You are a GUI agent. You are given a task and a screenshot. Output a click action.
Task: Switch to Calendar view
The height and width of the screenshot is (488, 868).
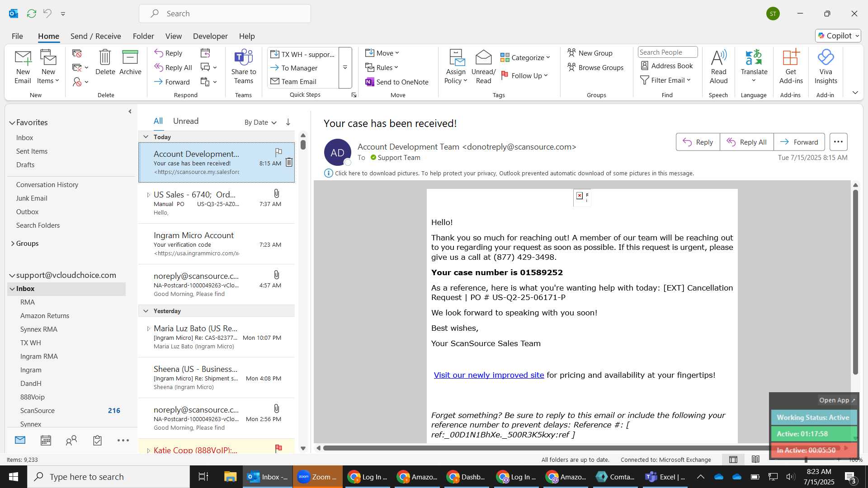tap(46, 441)
